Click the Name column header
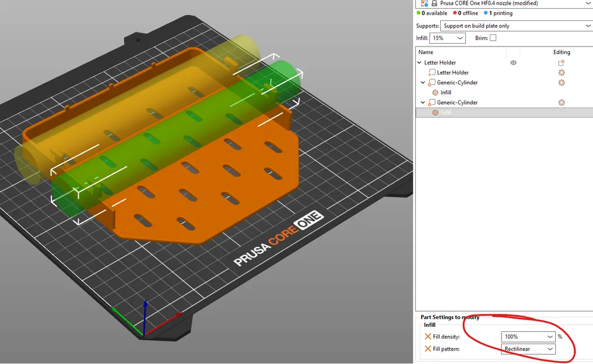 (426, 52)
